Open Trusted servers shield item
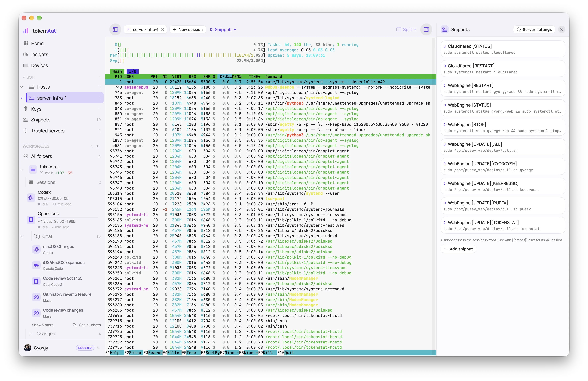 (62, 131)
